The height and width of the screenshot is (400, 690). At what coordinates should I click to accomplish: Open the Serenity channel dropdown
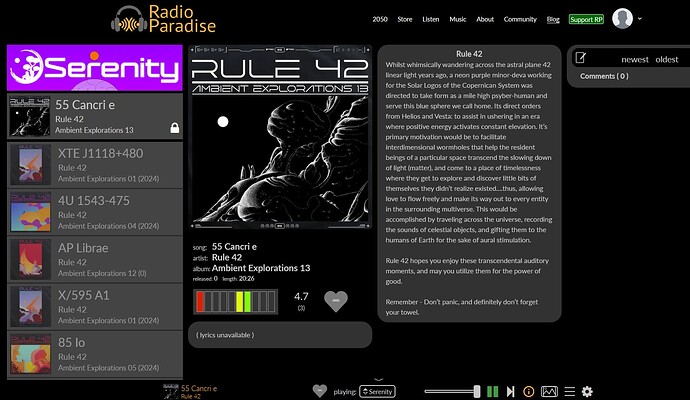(378, 391)
